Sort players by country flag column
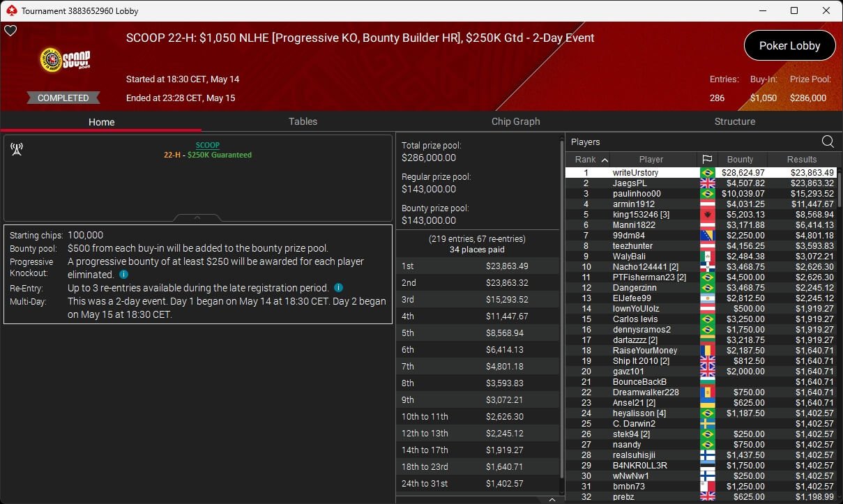Viewport: 843px width, 504px height. point(706,160)
